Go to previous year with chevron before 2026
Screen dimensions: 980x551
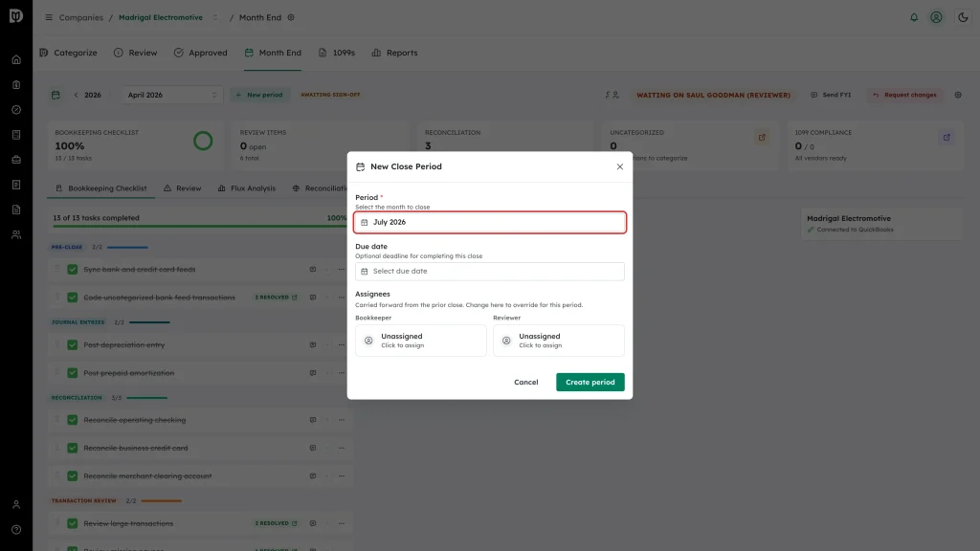pyautogui.click(x=77, y=95)
